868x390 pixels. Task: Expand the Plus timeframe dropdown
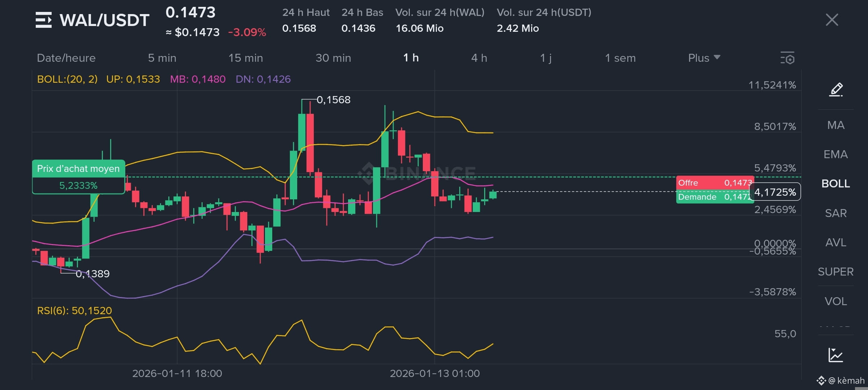[x=704, y=58]
